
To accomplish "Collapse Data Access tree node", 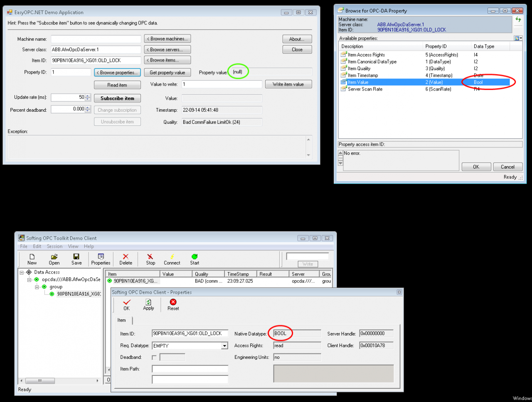I will click(x=22, y=272).
